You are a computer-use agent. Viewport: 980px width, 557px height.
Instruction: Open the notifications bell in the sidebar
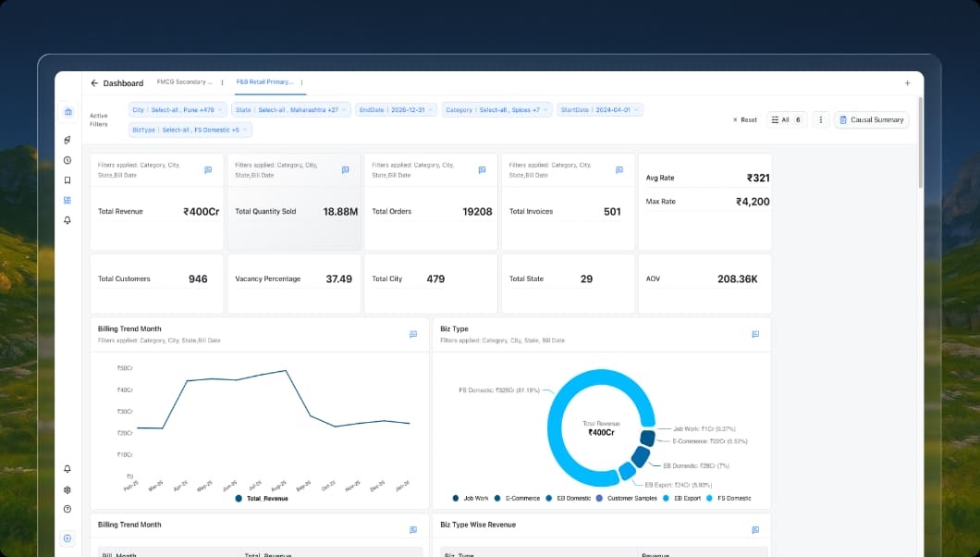pos(67,220)
